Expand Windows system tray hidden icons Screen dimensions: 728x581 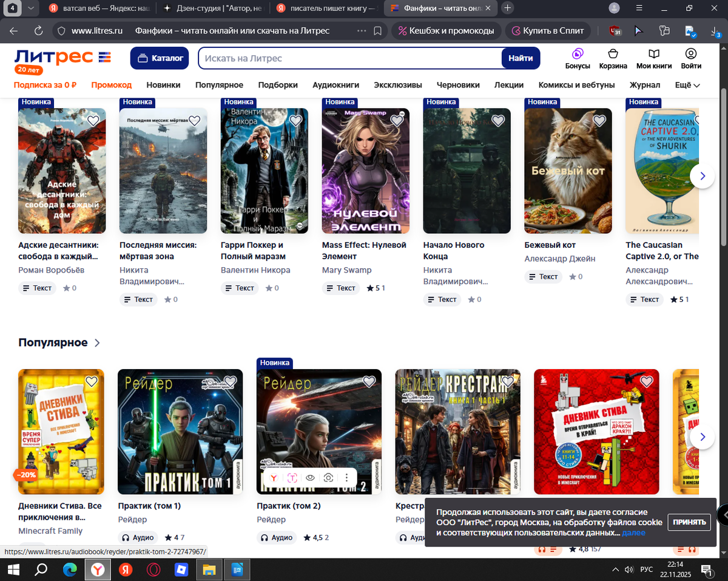coord(616,569)
